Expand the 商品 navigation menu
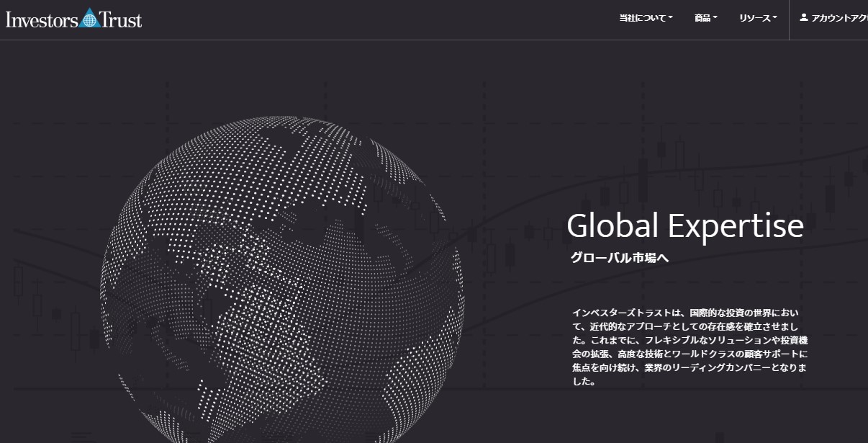 pos(706,19)
